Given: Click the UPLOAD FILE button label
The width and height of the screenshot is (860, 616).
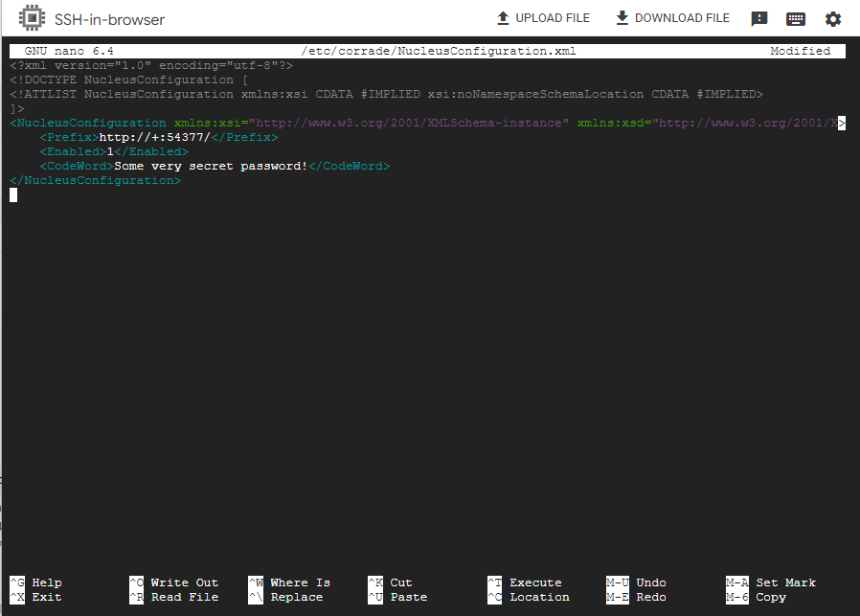Looking at the screenshot, I should [553, 18].
